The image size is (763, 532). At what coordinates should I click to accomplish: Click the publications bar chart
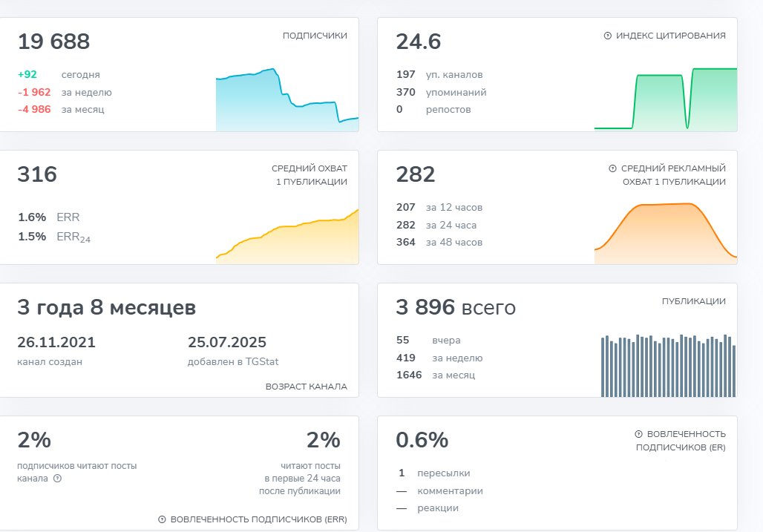pyautogui.click(x=667, y=365)
